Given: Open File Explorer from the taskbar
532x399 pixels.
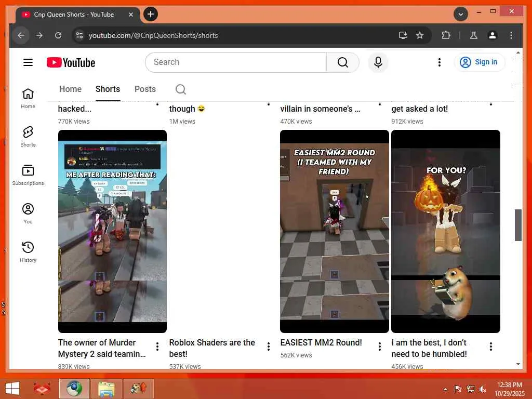Looking at the screenshot, I should [106, 389].
